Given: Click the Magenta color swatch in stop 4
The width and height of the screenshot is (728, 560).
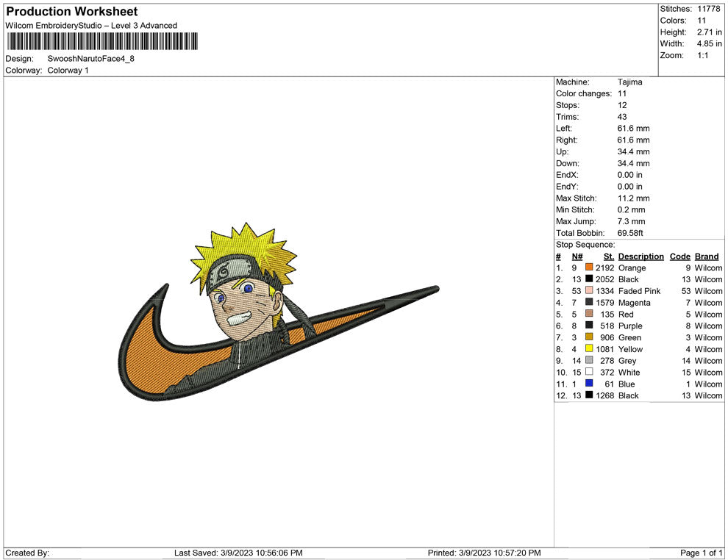Looking at the screenshot, I should click(x=589, y=302).
